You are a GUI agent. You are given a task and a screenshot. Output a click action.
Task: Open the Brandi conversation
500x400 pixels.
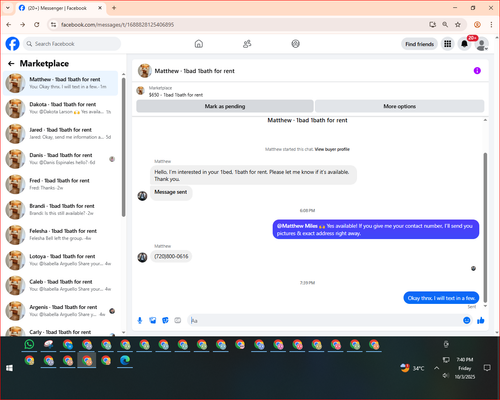61,209
